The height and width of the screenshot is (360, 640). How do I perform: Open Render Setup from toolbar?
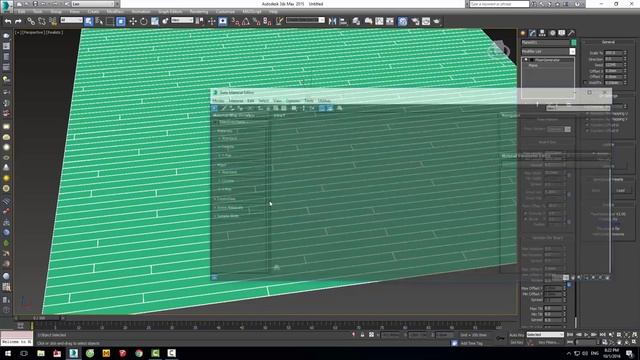click(x=415, y=21)
